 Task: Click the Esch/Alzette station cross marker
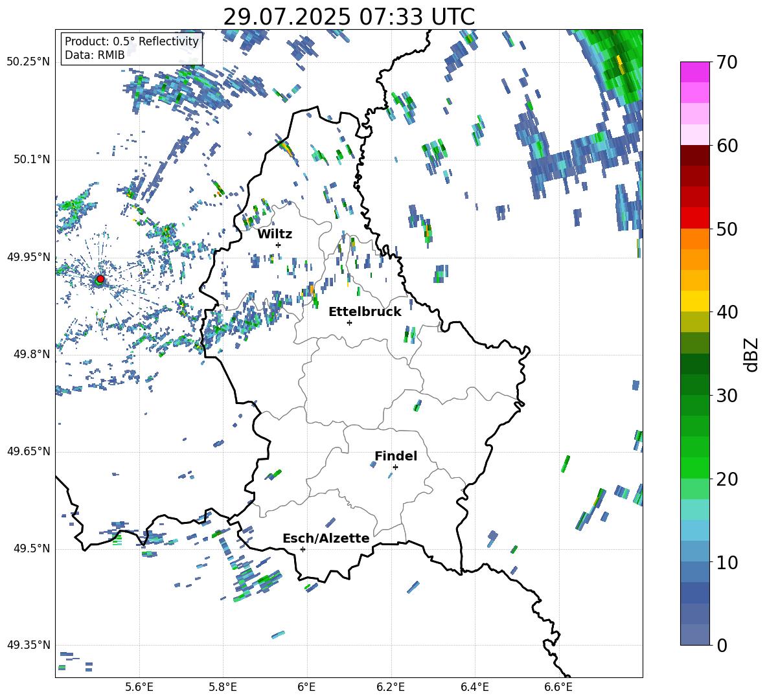303,549
